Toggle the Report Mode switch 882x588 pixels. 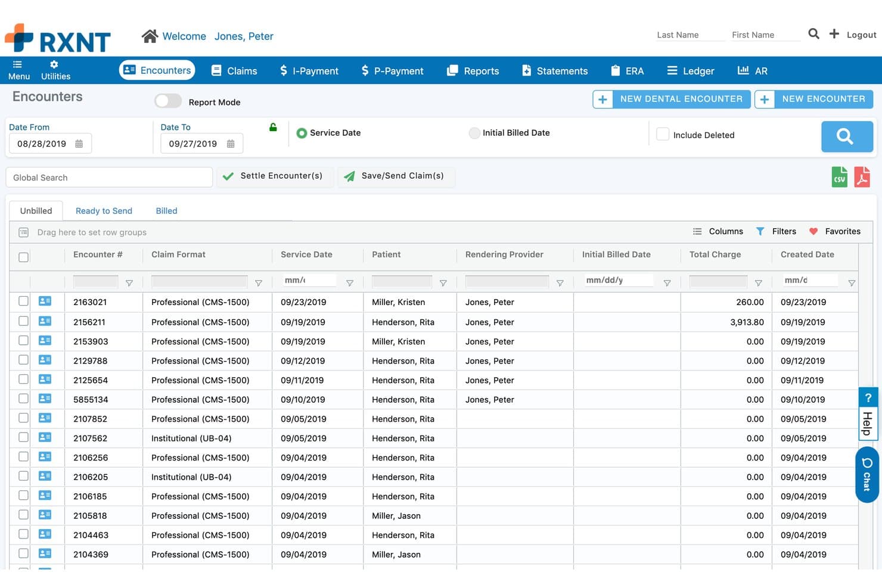[x=167, y=101]
